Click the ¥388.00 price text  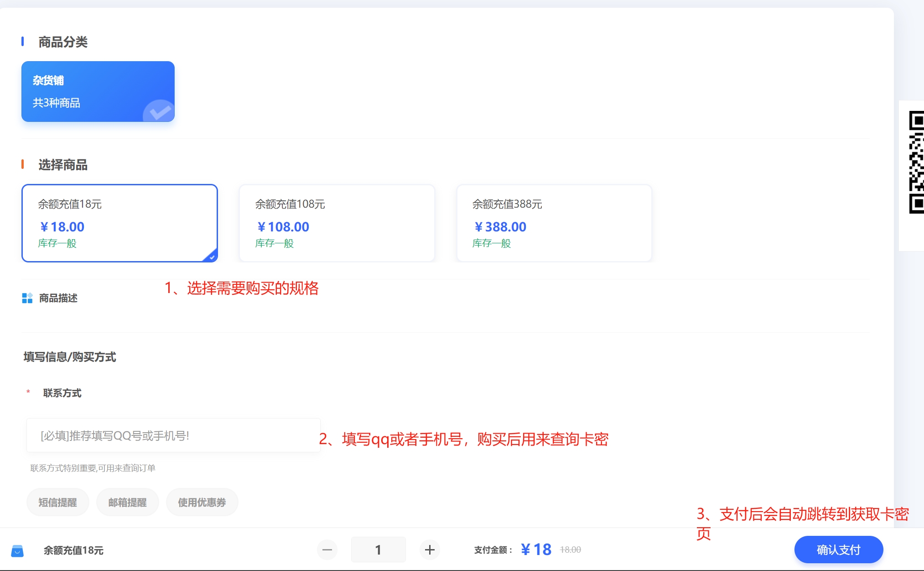coord(500,227)
